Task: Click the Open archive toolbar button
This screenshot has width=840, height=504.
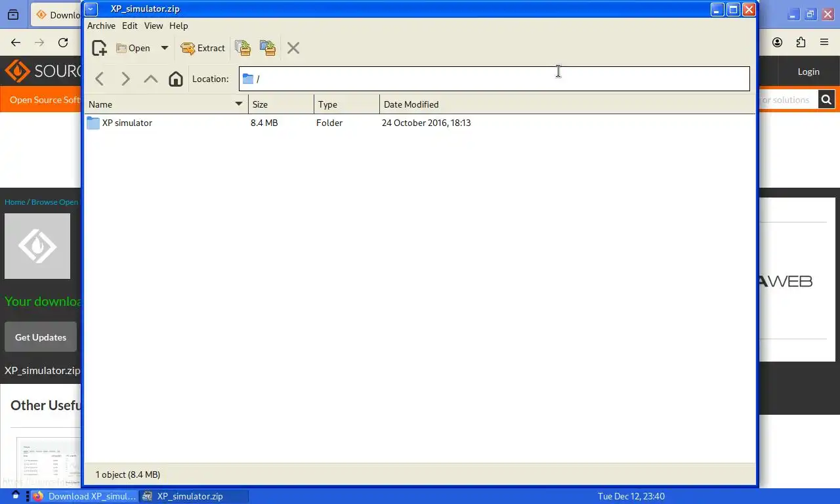Action: (133, 48)
